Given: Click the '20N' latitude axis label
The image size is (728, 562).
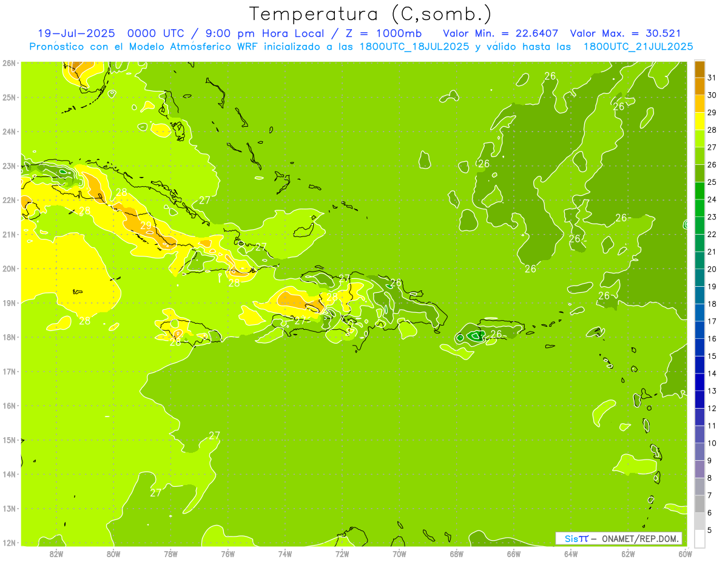Looking at the screenshot, I should [9, 269].
